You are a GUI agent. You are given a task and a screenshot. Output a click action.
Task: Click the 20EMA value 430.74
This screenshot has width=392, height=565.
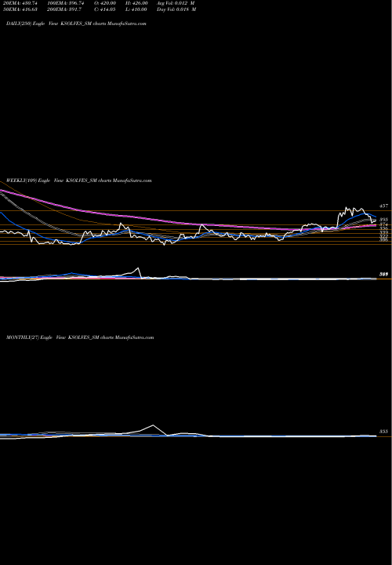(20, 3)
